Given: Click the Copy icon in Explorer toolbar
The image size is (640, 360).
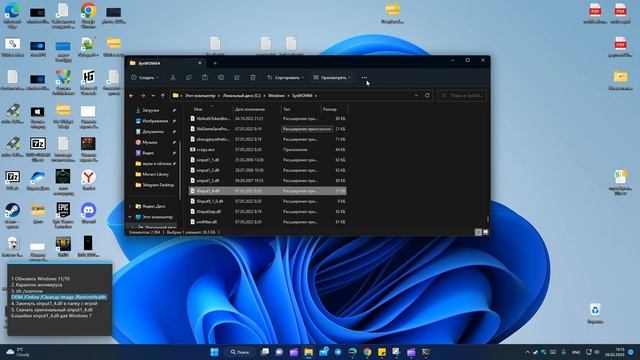Looking at the screenshot, I should pyautogui.click(x=189, y=77).
